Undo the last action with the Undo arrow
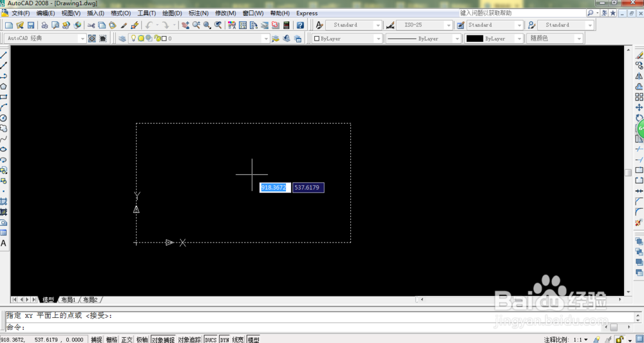Screen dimensions: 644x343 tap(149, 25)
